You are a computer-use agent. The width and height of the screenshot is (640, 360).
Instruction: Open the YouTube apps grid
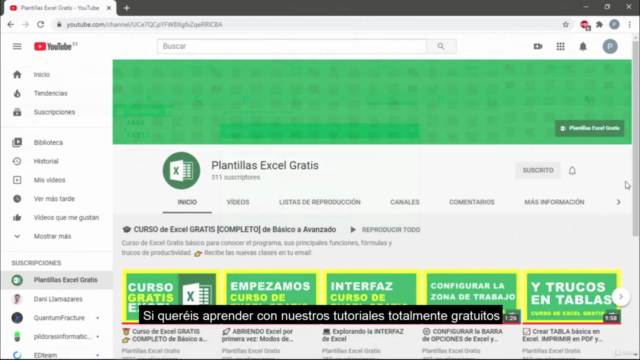(560, 47)
